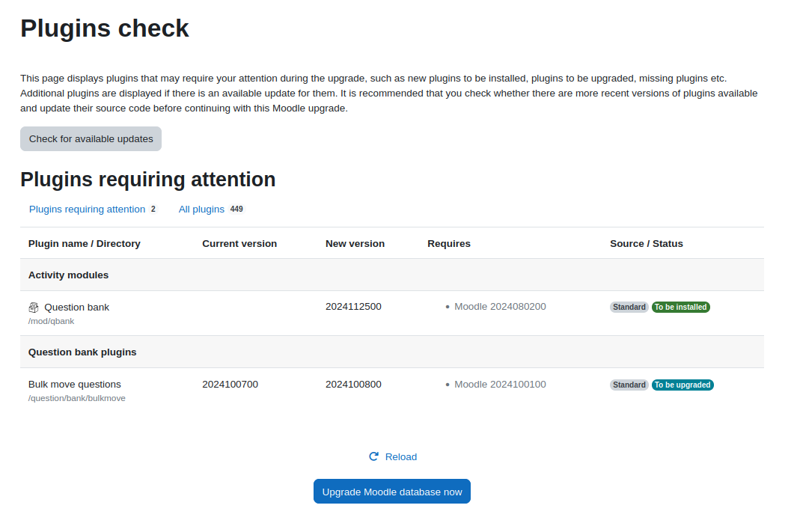Click Bulk move questions plugin name
Screen dimensions: 794x532
click(74, 384)
